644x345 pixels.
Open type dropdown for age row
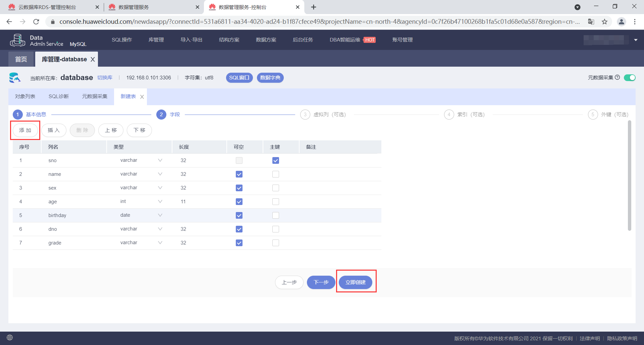(x=160, y=201)
